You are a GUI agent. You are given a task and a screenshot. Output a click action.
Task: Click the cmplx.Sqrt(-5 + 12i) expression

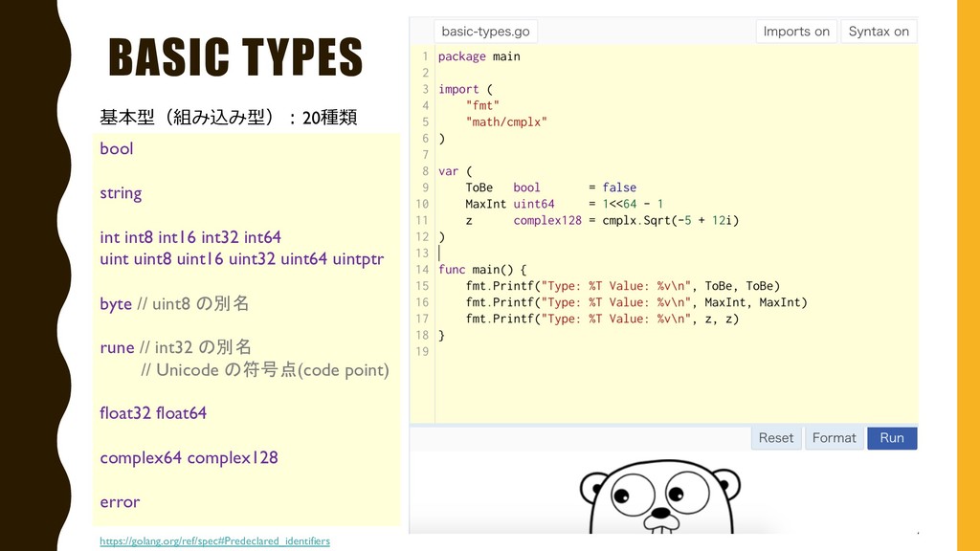point(670,220)
